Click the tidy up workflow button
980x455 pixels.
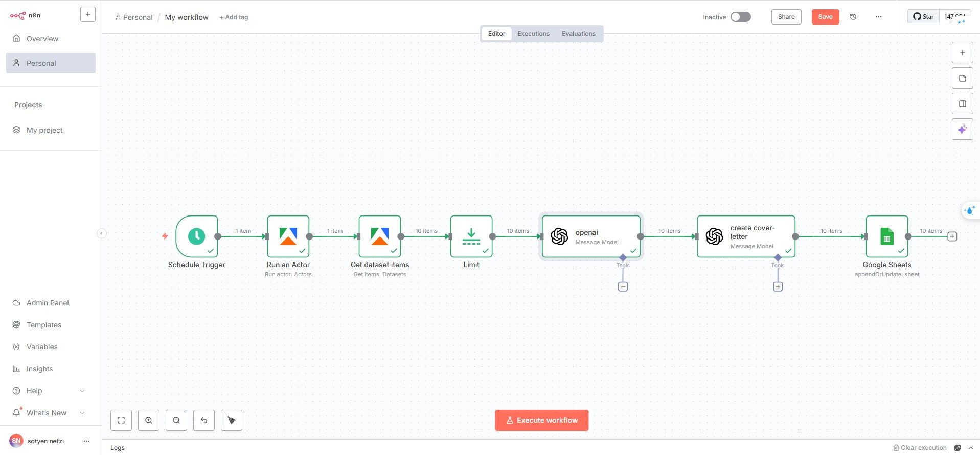[x=232, y=420]
